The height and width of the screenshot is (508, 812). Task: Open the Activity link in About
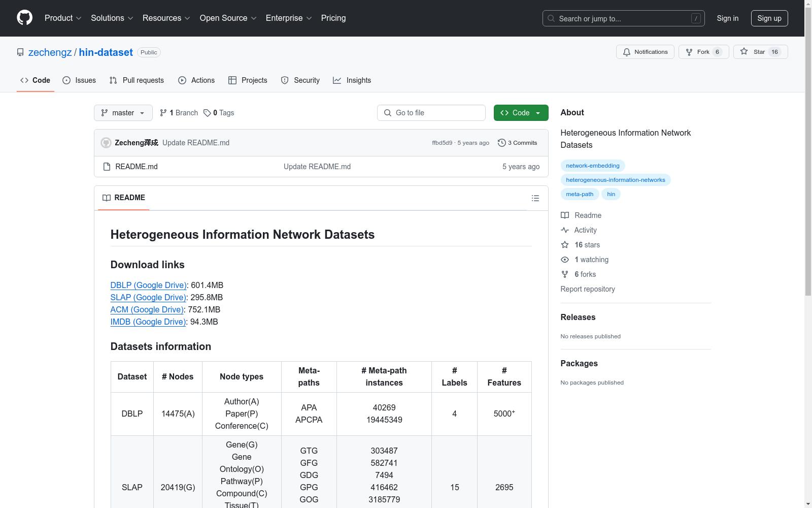(579, 230)
